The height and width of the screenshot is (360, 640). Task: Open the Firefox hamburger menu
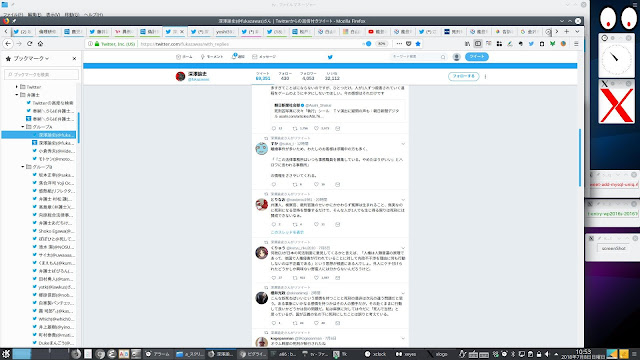576,44
